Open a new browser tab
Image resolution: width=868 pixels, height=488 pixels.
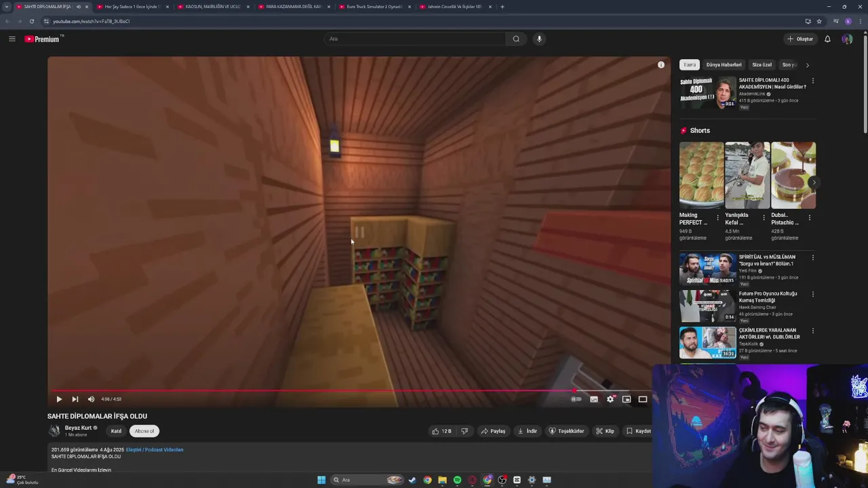(x=502, y=7)
